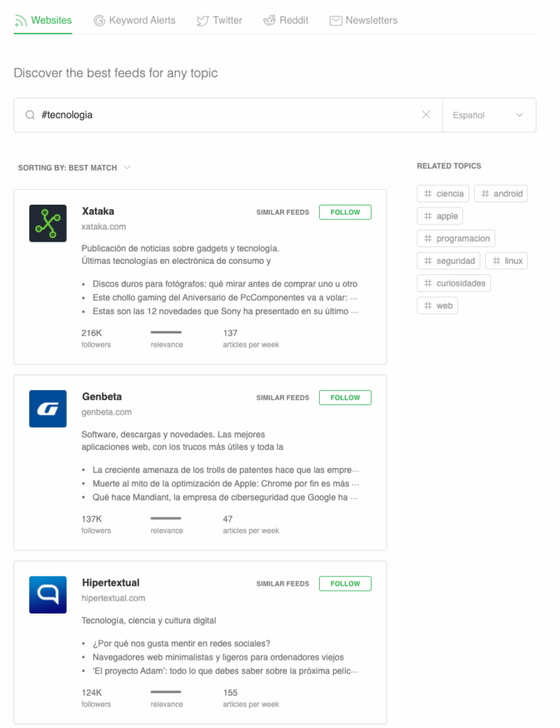The height and width of the screenshot is (728, 560).
Task: Select the android related topic
Action: pos(500,193)
